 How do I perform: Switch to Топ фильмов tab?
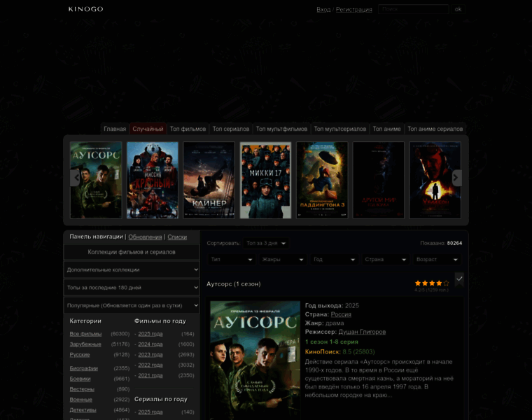188,129
